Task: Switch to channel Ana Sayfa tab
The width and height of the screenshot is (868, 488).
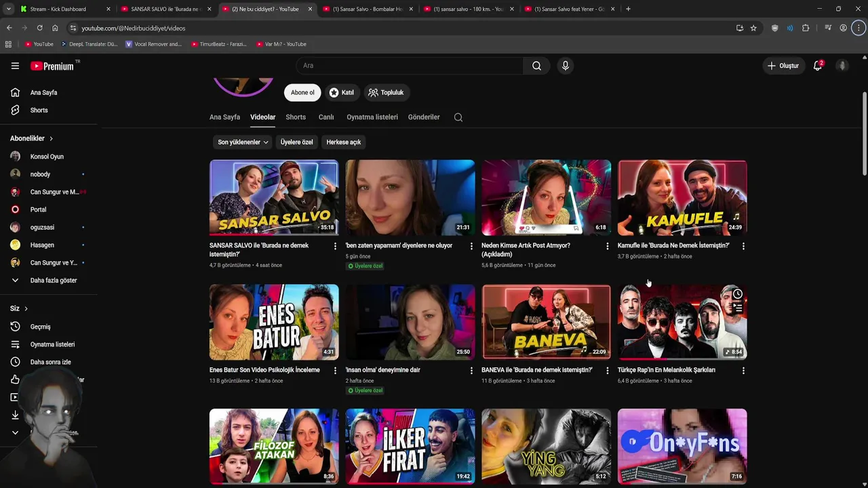Action: tap(224, 117)
